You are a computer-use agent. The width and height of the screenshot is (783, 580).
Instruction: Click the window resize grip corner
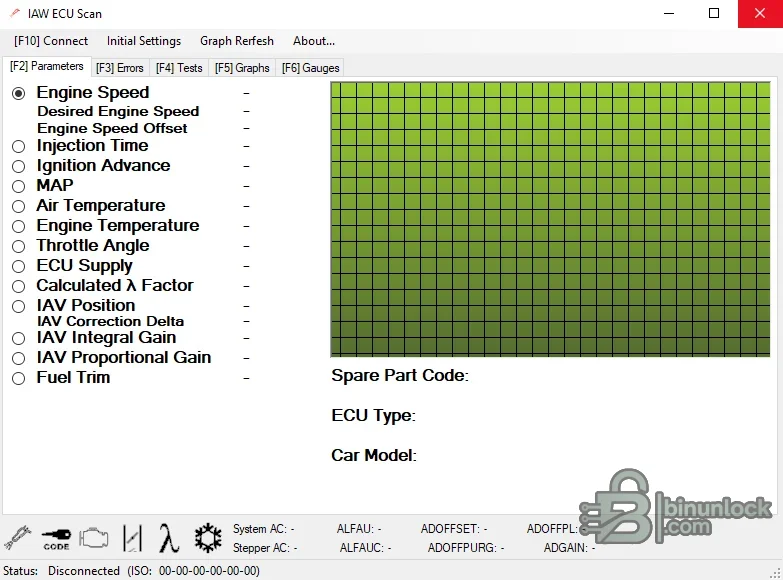click(x=776, y=574)
